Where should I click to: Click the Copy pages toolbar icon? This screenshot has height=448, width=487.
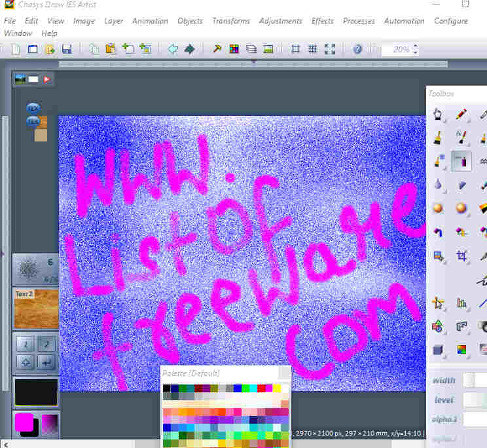click(x=94, y=49)
